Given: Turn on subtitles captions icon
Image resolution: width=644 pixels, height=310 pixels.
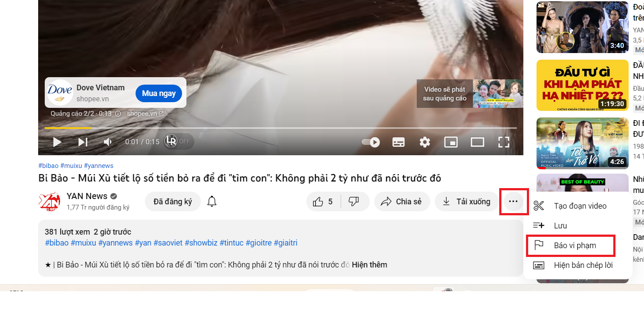Looking at the screenshot, I should pyautogui.click(x=398, y=142).
